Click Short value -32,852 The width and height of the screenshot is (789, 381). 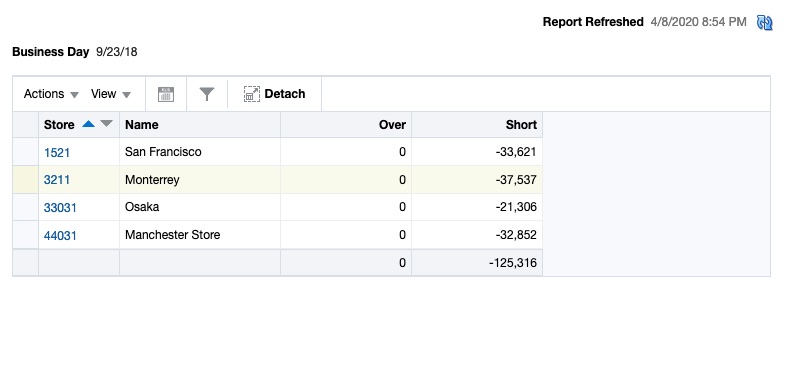point(516,235)
